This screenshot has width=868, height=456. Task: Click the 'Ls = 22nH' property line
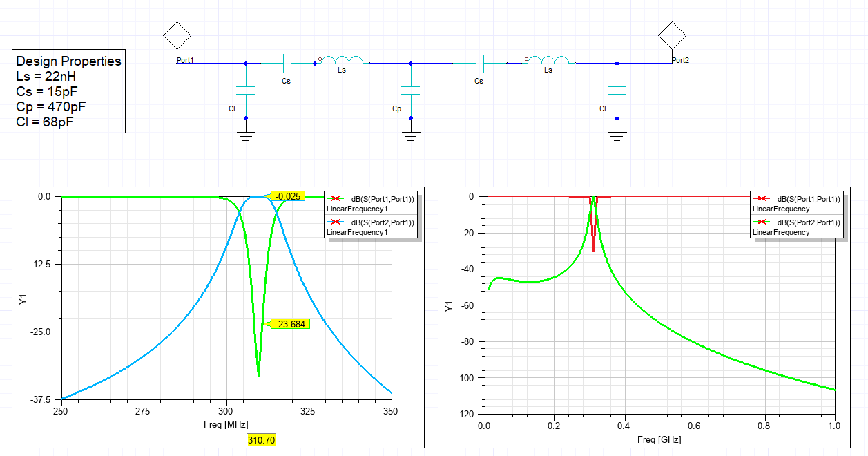click(46, 76)
